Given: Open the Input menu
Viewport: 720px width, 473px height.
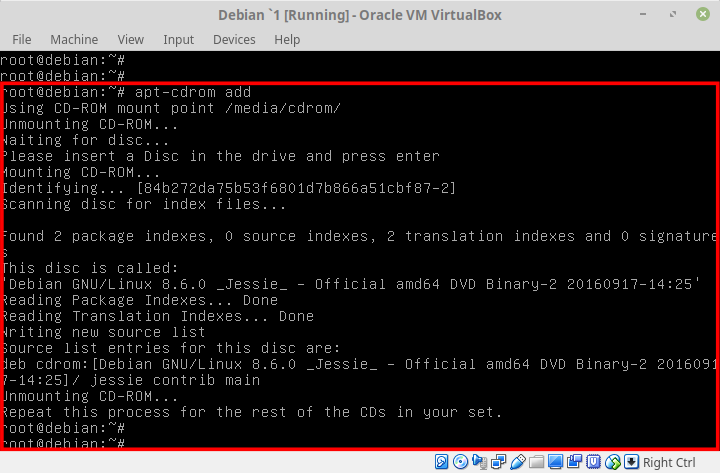Looking at the screenshot, I should tap(178, 40).
